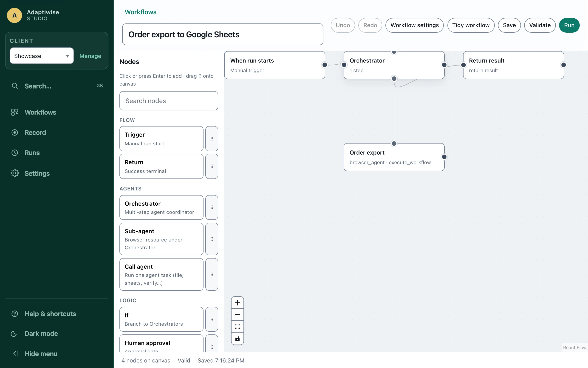Click the Adaptiwise avatar logo
This screenshot has width=588, height=368.
(x=14, y=15)
